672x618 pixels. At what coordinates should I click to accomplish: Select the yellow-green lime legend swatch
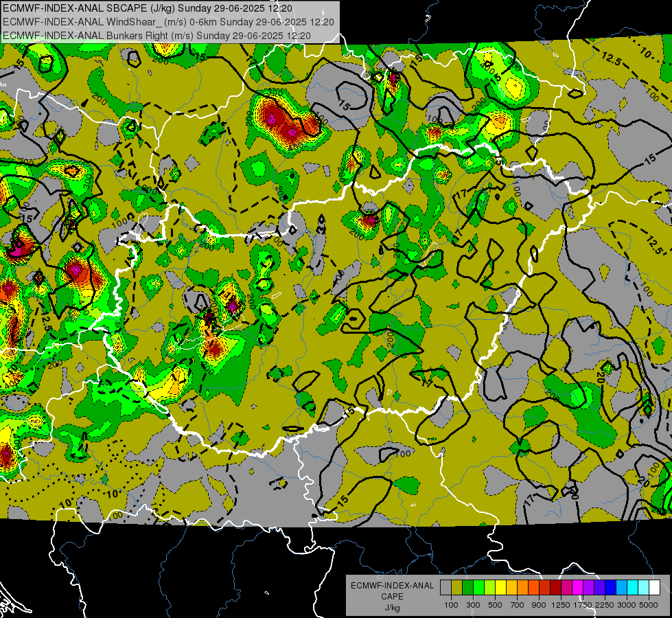click(489, 588)
